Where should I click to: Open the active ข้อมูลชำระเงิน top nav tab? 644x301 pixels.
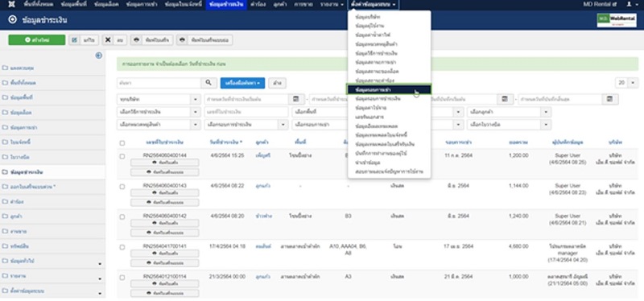(226, 4)
